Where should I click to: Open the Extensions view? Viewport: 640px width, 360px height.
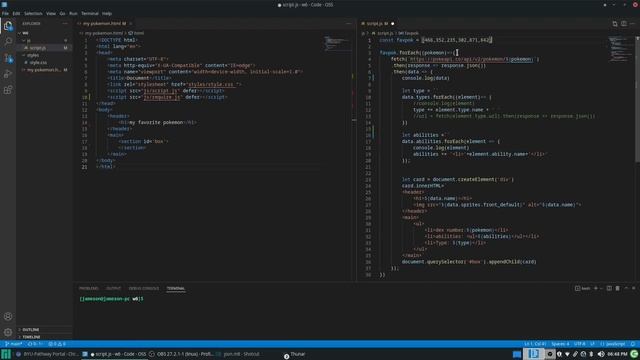coord(8,90)
